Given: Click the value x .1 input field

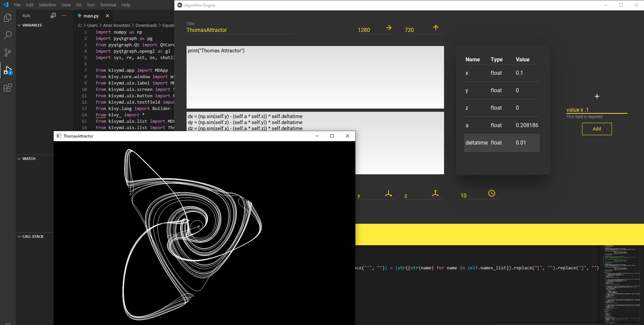Looking at the screenshot, I should click(597, 110).
